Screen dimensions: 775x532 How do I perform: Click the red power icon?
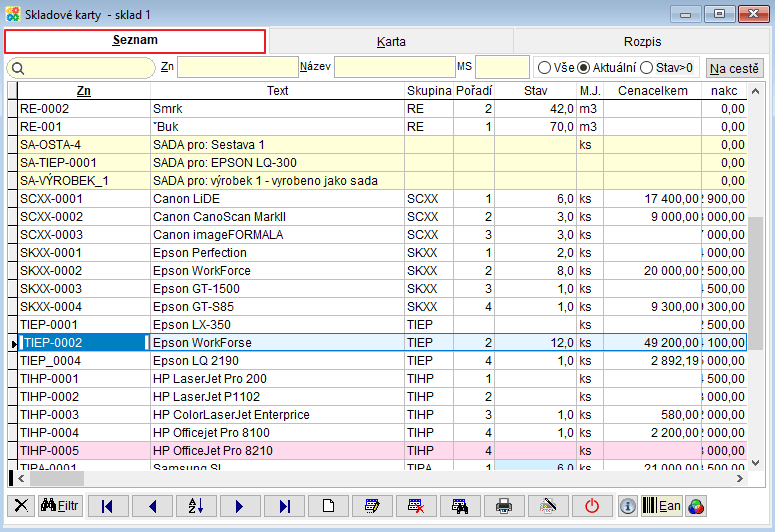(x=592, y=506)
